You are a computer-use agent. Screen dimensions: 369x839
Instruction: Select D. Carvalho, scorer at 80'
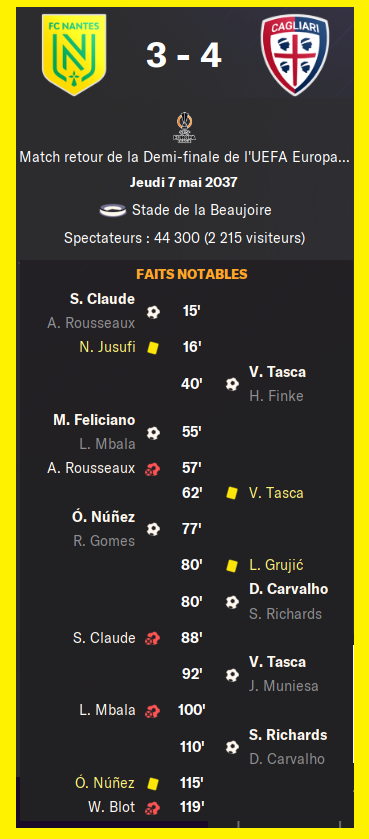coord(288,589)
